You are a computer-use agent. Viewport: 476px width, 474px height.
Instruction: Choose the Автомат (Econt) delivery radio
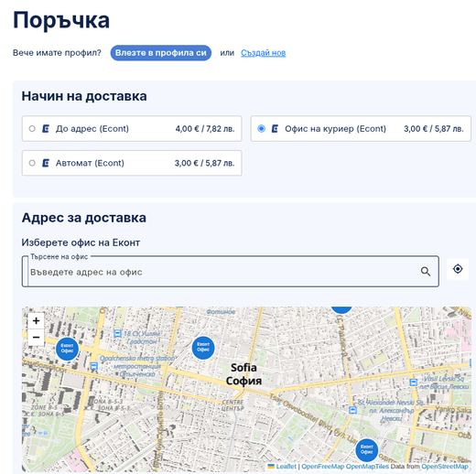(32, 163)
